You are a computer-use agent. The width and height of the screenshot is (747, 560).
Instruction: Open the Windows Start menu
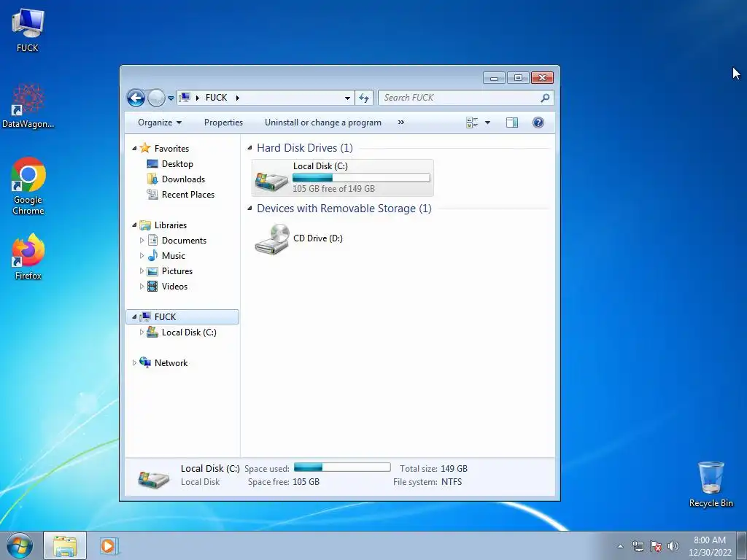click(x=20, y=545)
